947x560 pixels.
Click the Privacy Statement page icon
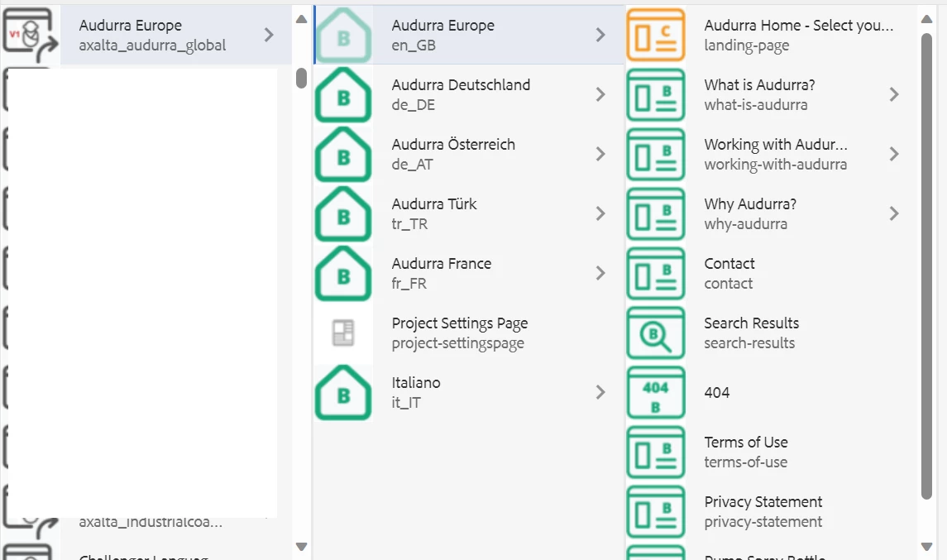point(656,512)
